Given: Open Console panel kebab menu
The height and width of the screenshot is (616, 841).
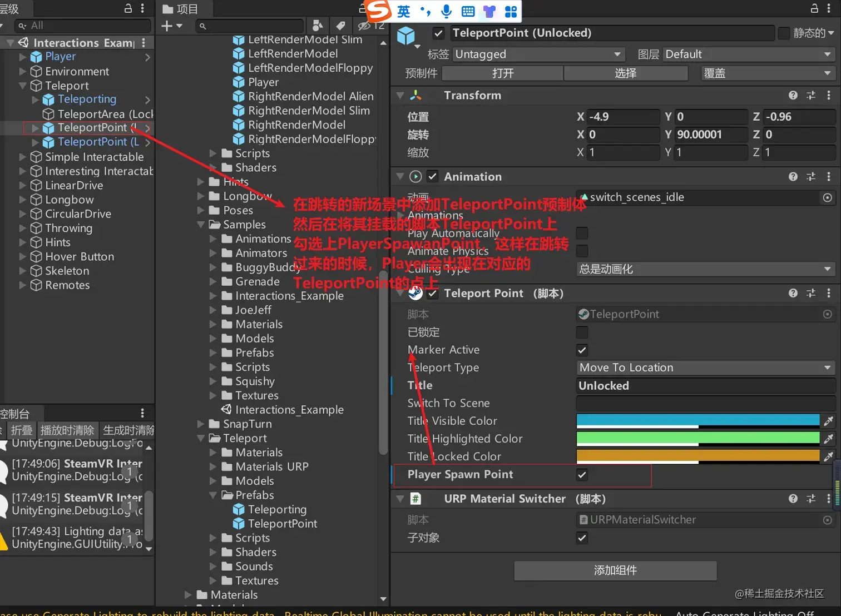Looking at the screenshot, I should [x=142, y=413].
